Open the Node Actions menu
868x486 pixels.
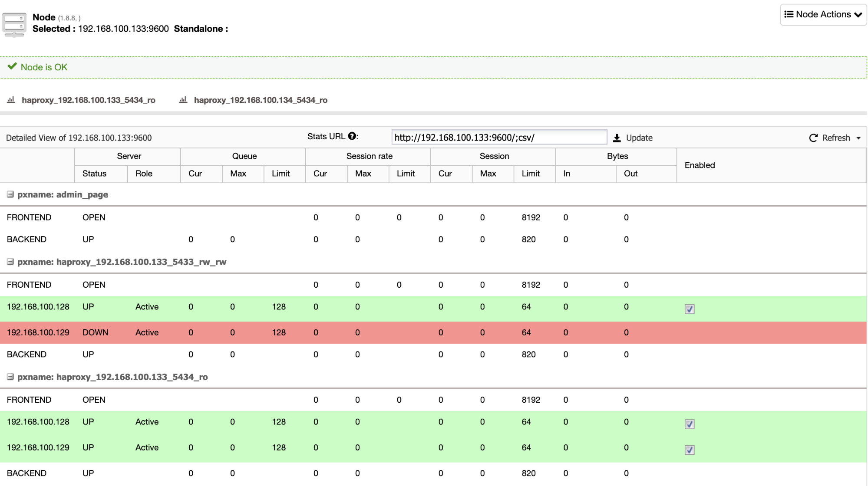(x=823, y=14)
